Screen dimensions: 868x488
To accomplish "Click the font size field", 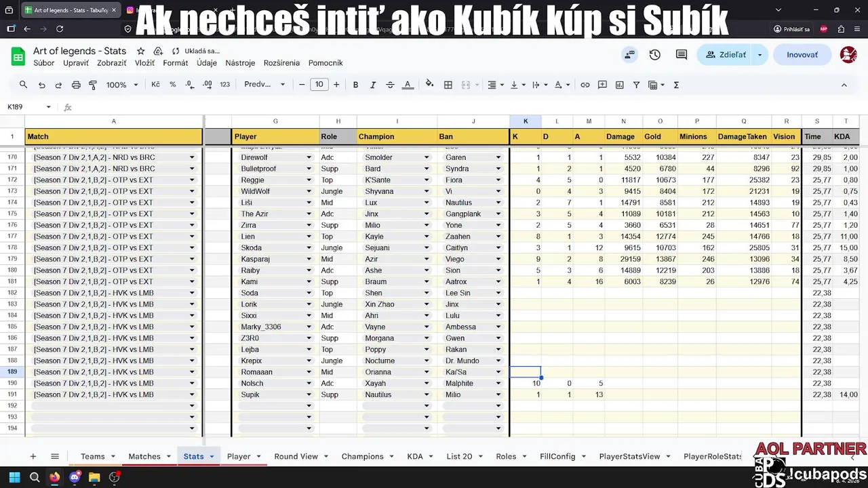I will (x=319, y=85).
